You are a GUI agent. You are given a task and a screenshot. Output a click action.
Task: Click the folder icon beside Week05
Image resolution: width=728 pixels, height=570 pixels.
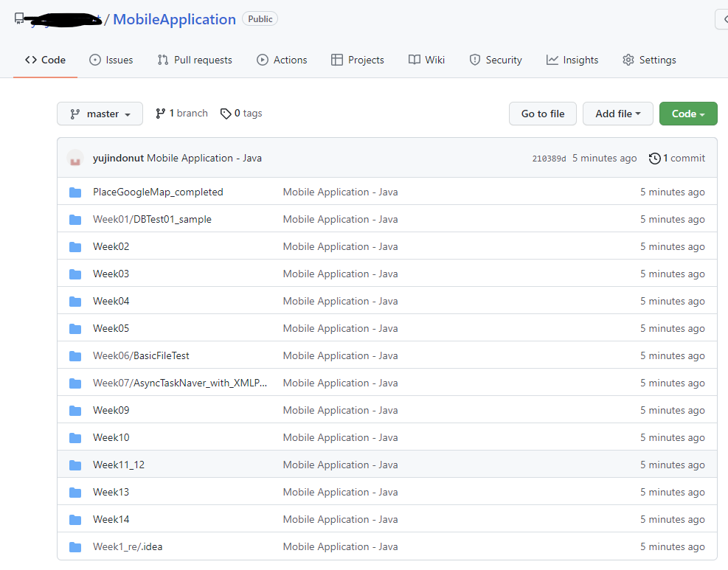tap(75, 329)
